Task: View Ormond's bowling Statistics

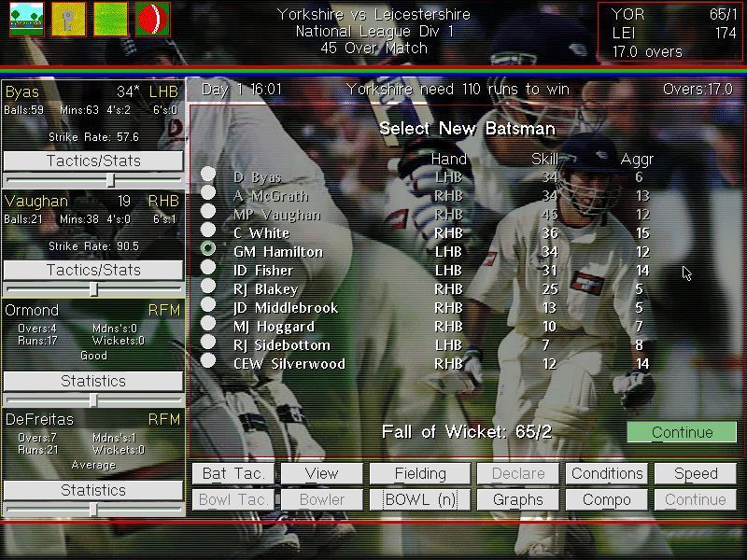Action: [x=93, y=381]
